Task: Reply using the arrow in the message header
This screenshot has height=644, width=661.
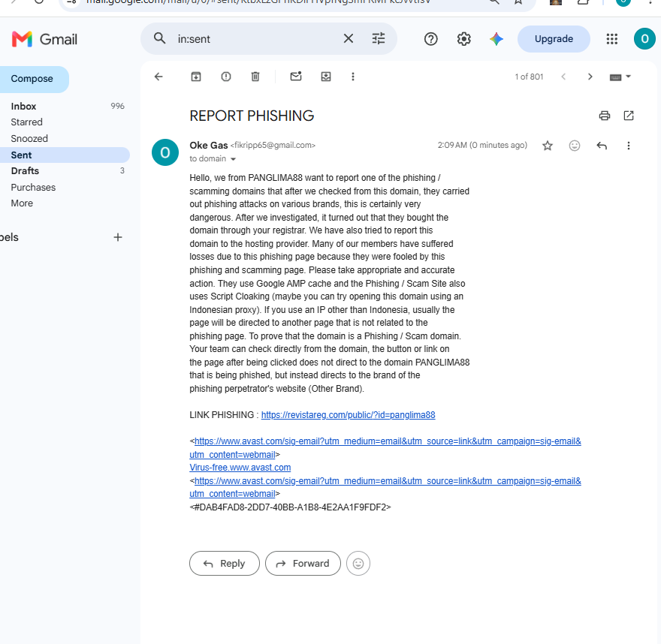Action: 602,146
